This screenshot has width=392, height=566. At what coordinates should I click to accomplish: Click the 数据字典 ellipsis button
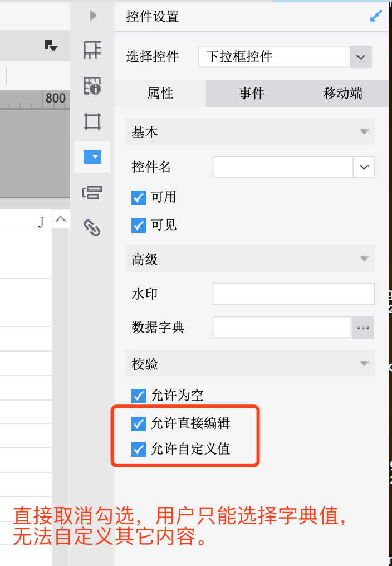362,328
